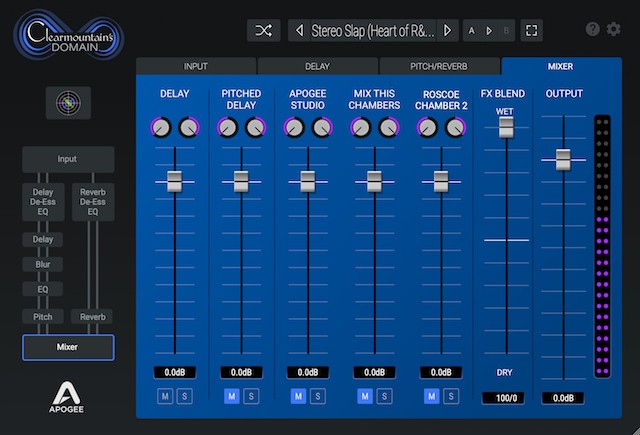Click the Clearmountain's Domain logo
This screenshot has height=435, width=640.
(68, 36)
